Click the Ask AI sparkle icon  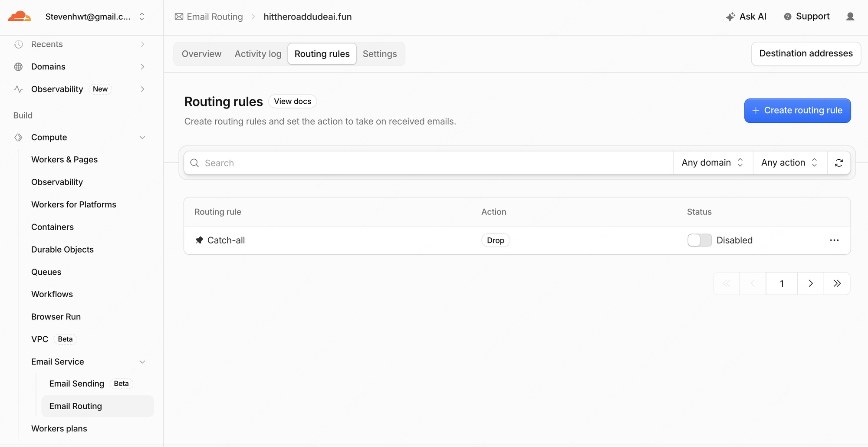(730, 17)
